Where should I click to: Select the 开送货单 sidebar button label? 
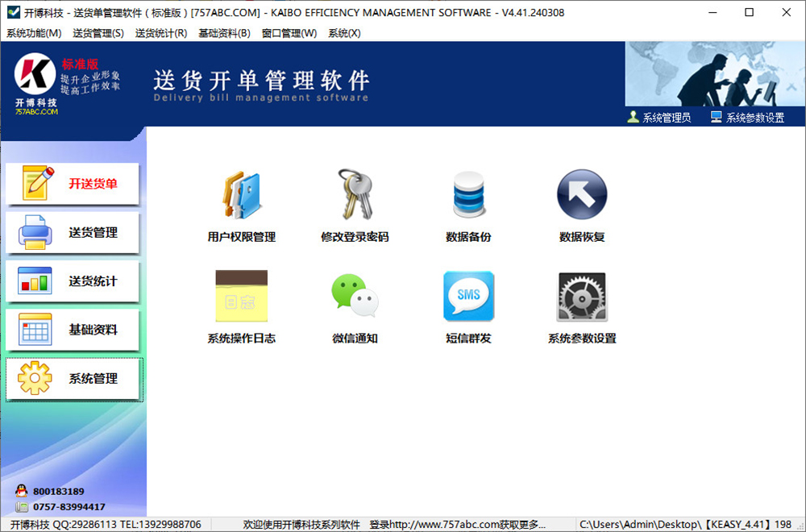tap(93, 184)
